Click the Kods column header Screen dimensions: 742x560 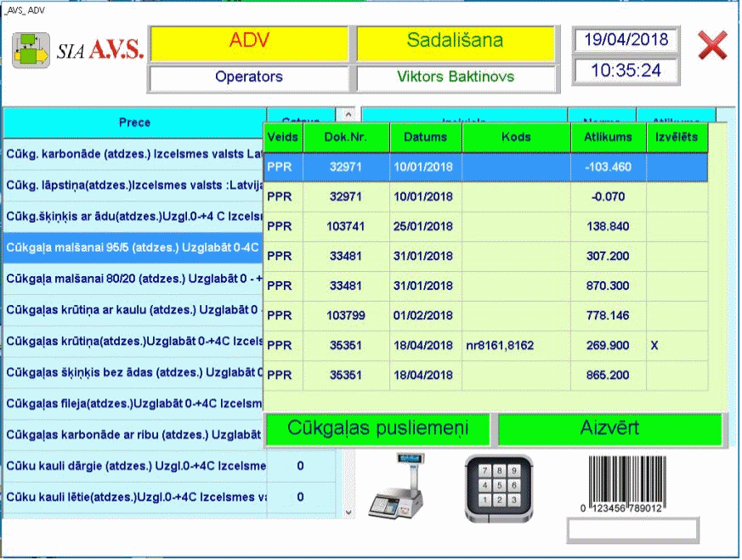(516, 137)
